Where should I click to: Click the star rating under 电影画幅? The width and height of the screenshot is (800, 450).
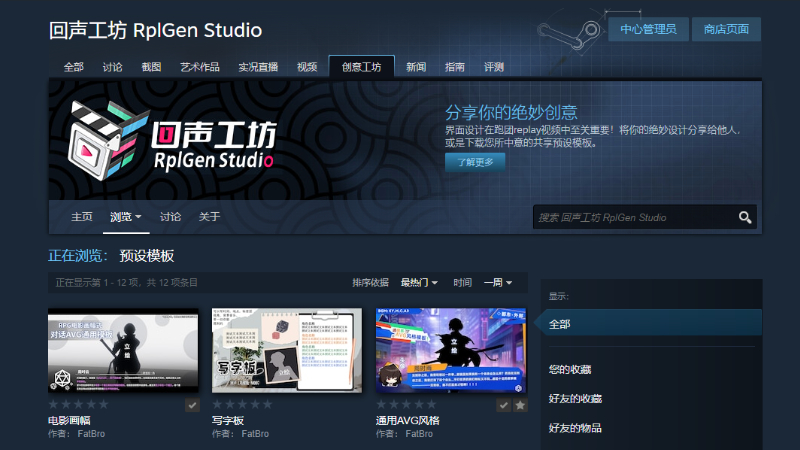click(x=79, y=405)
